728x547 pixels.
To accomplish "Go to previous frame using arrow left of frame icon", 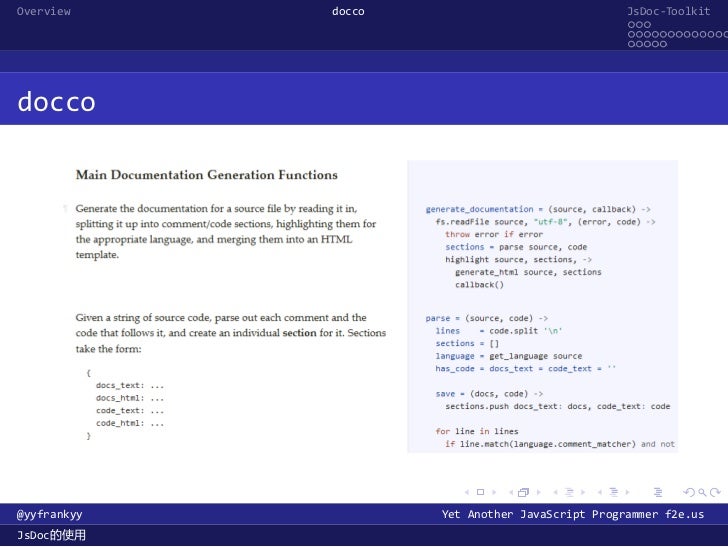I will (511, 492).
